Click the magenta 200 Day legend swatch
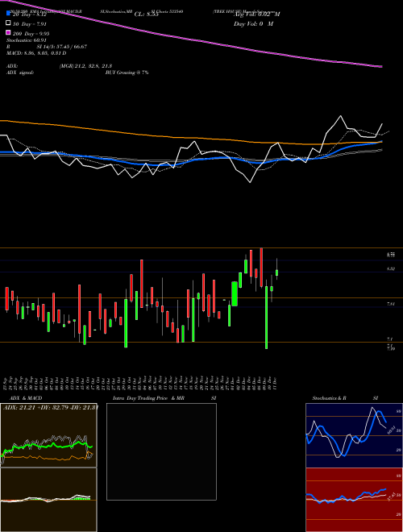Viewport: 403px width, 532px height. 8,33
